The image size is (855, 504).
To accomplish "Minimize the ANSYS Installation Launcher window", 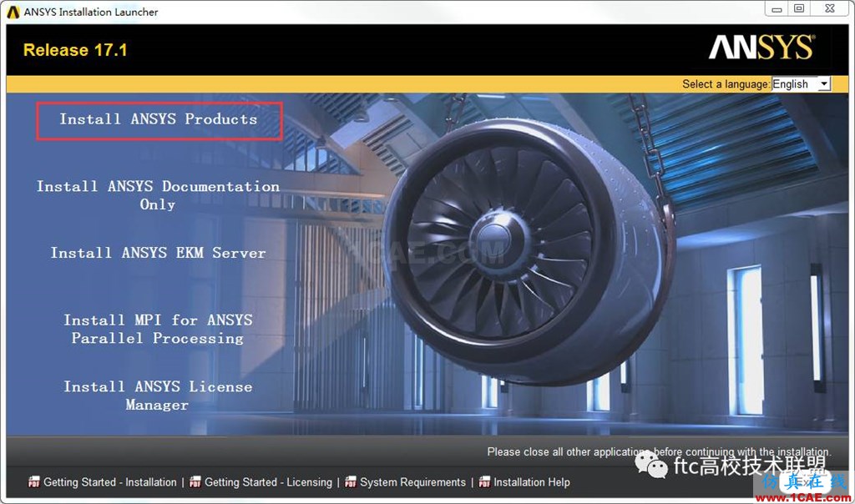I will click(777, 8).
